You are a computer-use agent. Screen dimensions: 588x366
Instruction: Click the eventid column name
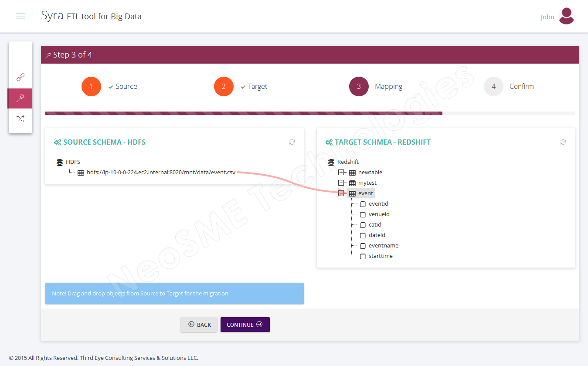tap(378, 204)
